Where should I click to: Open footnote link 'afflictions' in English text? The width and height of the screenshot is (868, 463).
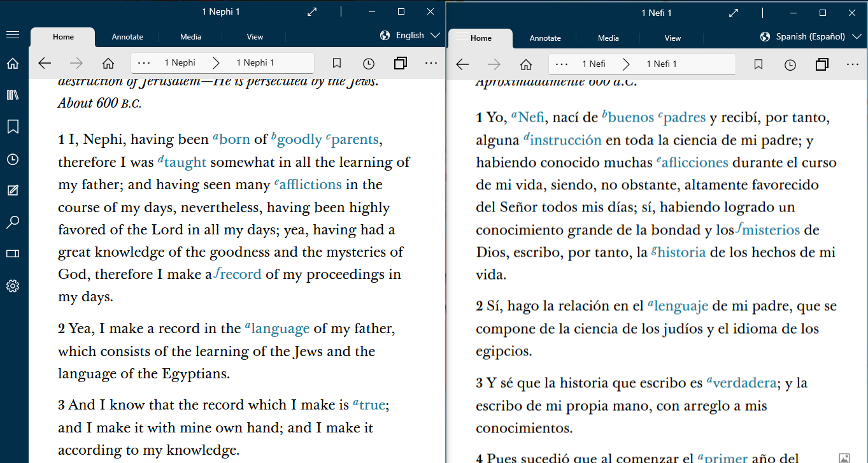click(308, 184)
